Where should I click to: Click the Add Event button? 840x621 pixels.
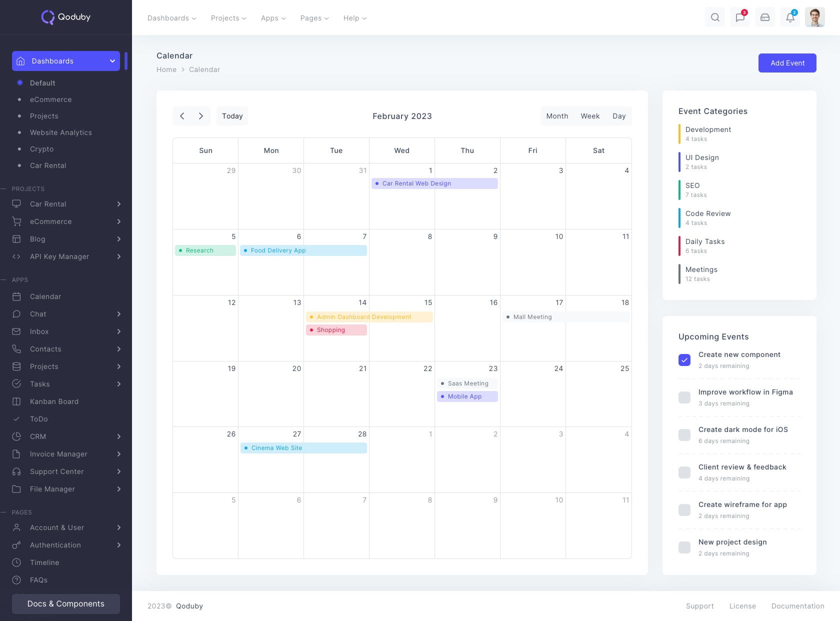point(787,63)
